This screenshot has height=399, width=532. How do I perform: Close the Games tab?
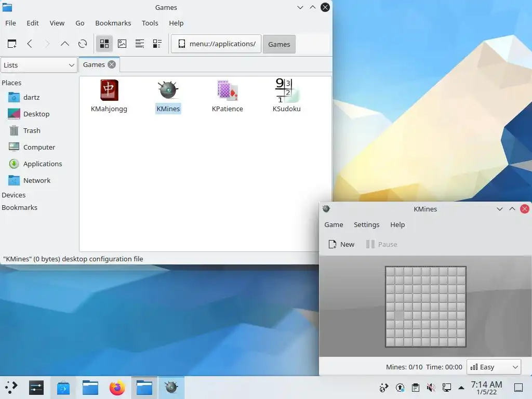[x=112, y=64]
